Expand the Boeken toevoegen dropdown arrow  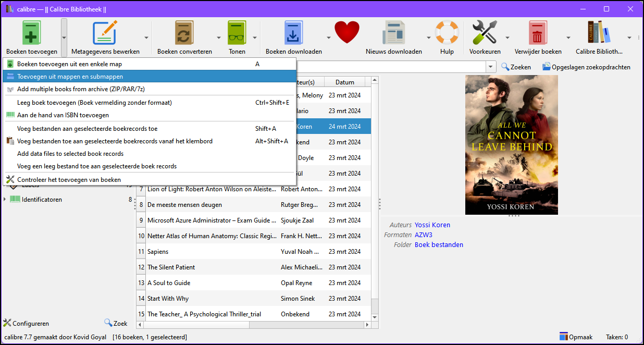pos(64,38)
